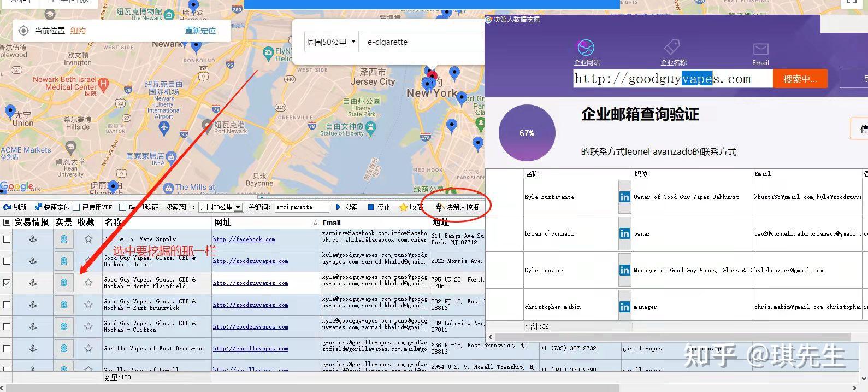Open street view for Hookah - East Brunswick row
This screenshot has height=392, width=868.
click(x=64, y=305)
